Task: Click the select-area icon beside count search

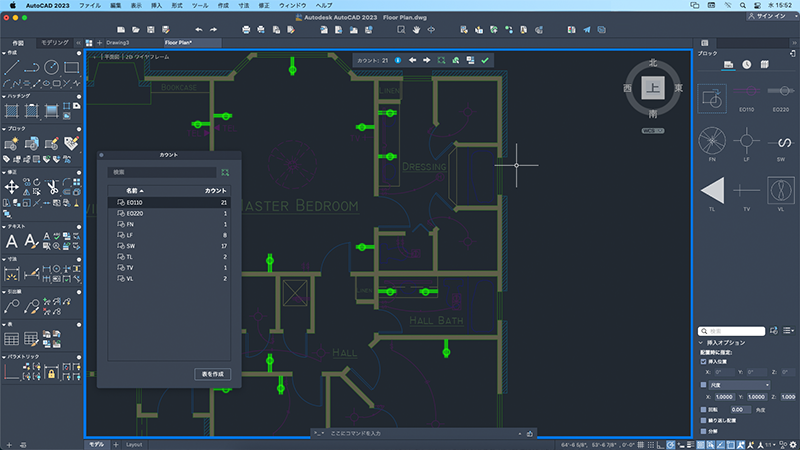Action: pyautogui.click(x=225, y=172)
